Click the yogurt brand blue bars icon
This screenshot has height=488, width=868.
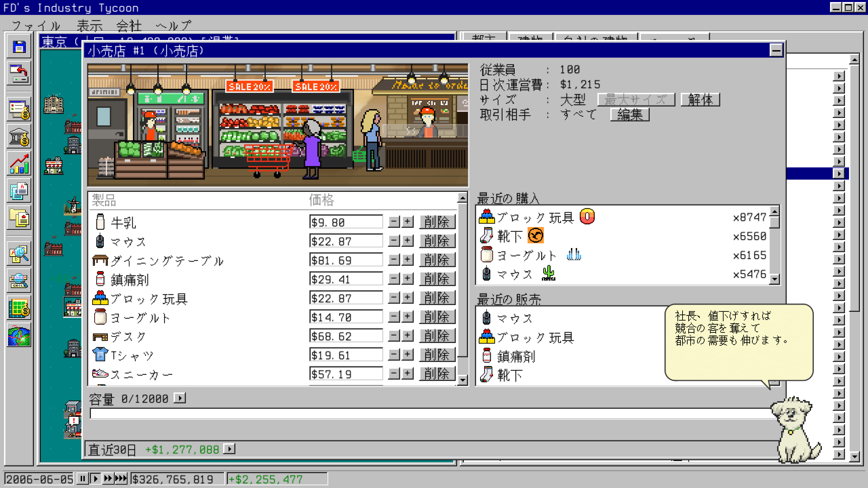coord(574,254)
